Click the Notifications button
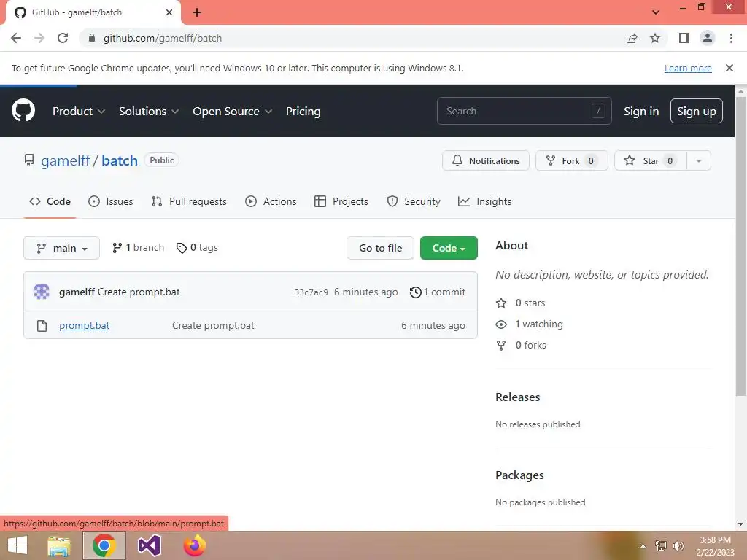This screenshot has width=747, height=560. click(485, 160)
